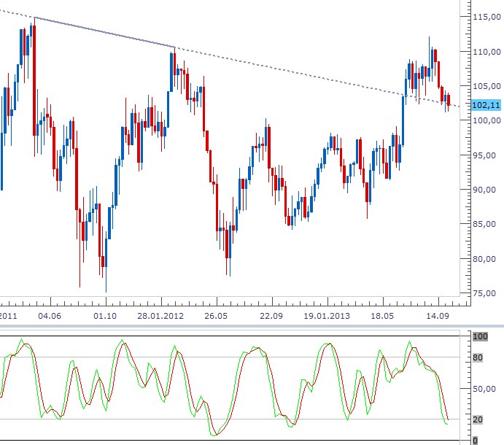Click the 28.01.2012 date label
Image resolution: width=504 pixels, height=445 pixels.
(x=160, y=316)
